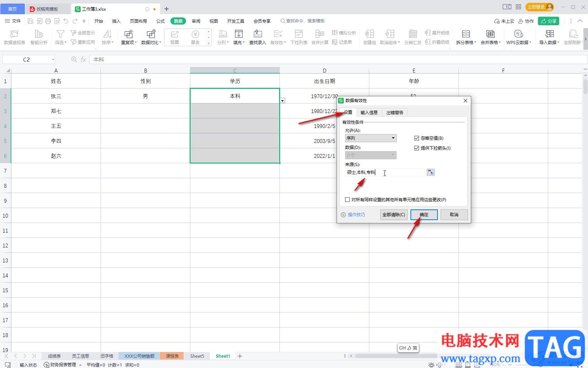Click the 未上云 cloud status icon

504,21
